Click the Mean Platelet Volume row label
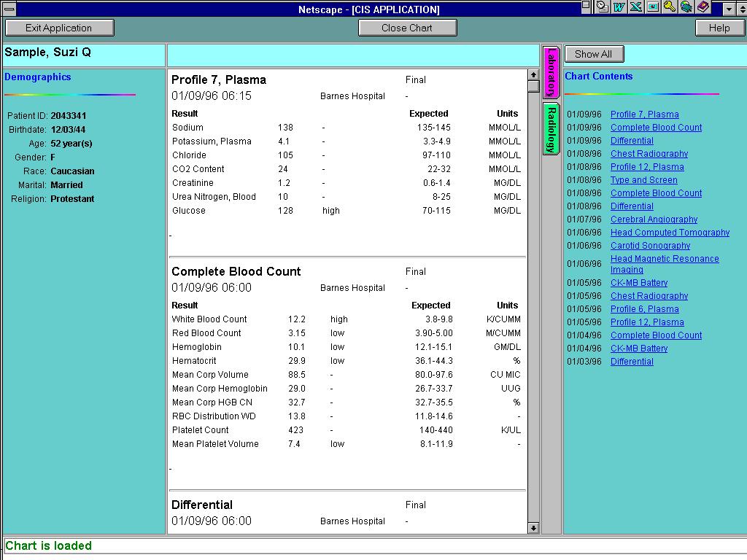 click(x=215, y=444)
